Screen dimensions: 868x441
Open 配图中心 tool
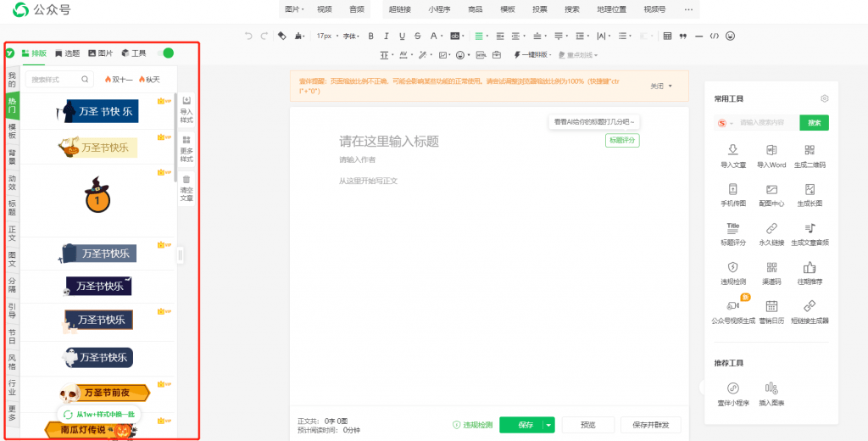point(771,194)
